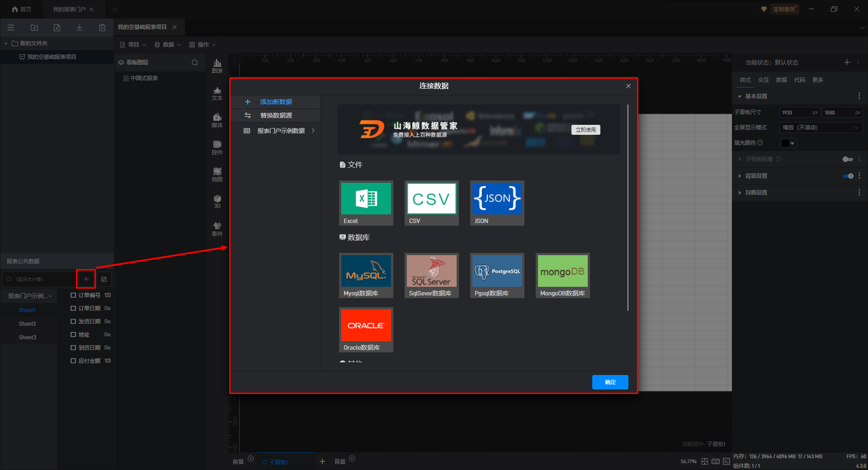The width and height of the screenshot is (868, 470).
Task: Click the fit-to-screen icon in status bar
Action: 705,461
